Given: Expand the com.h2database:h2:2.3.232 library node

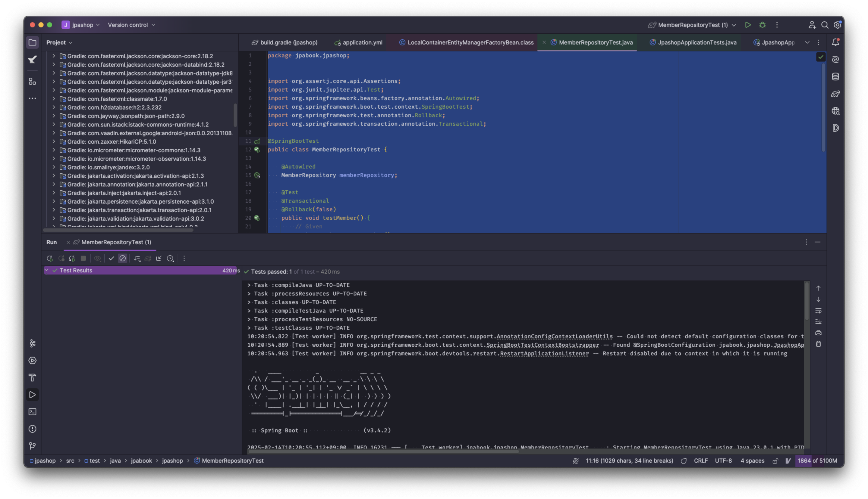Looking at the screenshot, I should tap(54, 107).
